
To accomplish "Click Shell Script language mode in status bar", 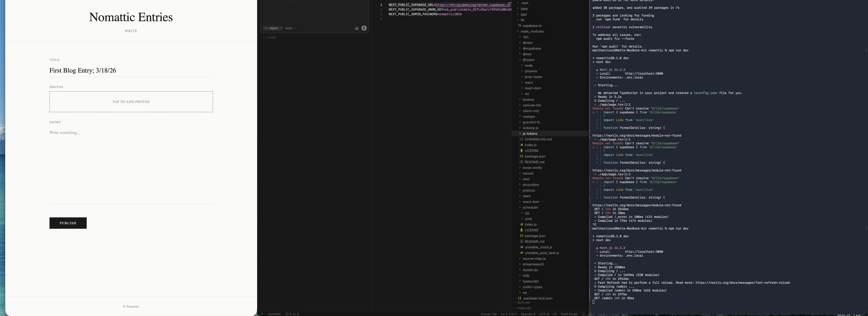I will tap(569, 314).
